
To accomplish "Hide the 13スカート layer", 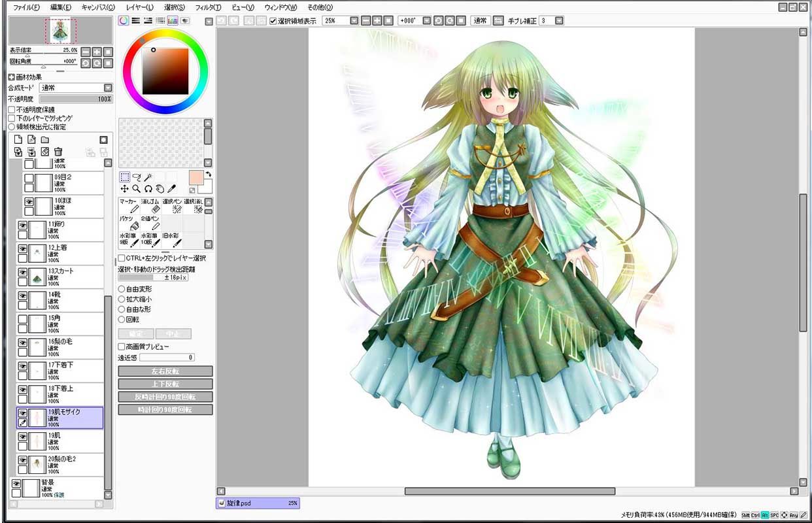I will [x=22, y=272].
